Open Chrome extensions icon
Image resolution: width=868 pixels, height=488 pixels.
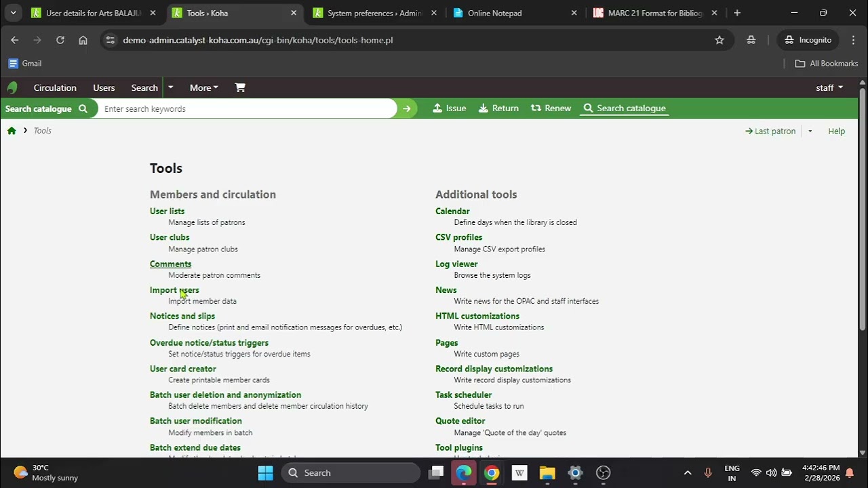(751, 40)
